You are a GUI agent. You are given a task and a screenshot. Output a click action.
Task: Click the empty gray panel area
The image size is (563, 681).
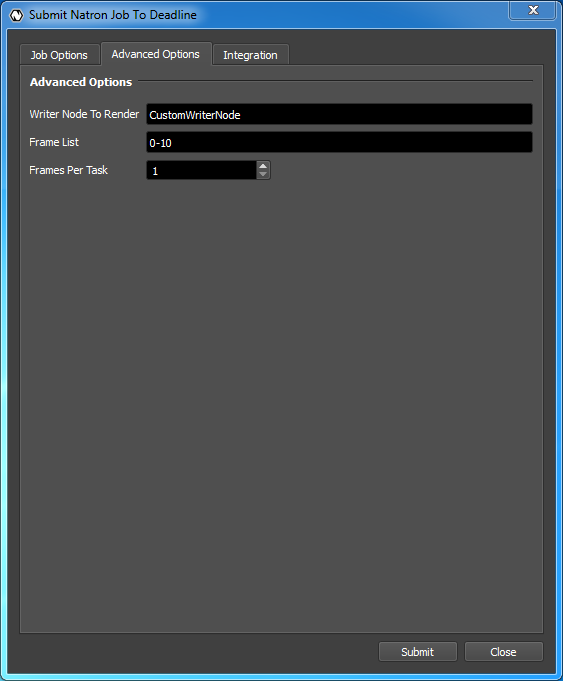(281, 404)
